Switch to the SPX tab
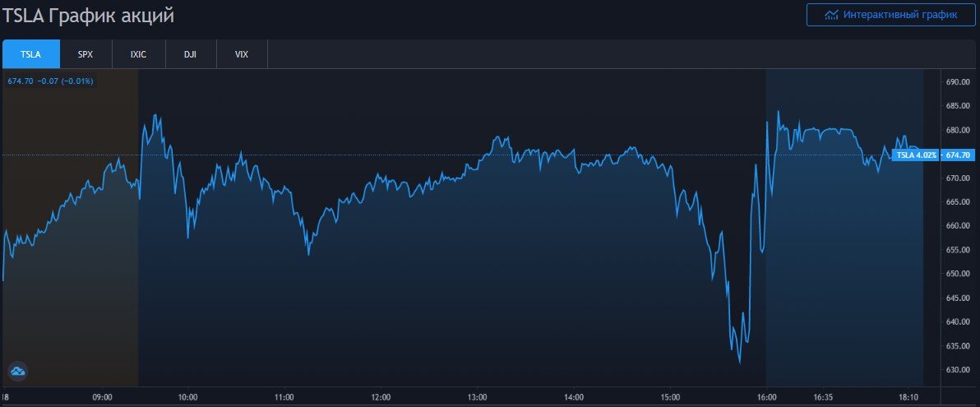The width and height of the screenshot is (980, 407). (86, 54)
